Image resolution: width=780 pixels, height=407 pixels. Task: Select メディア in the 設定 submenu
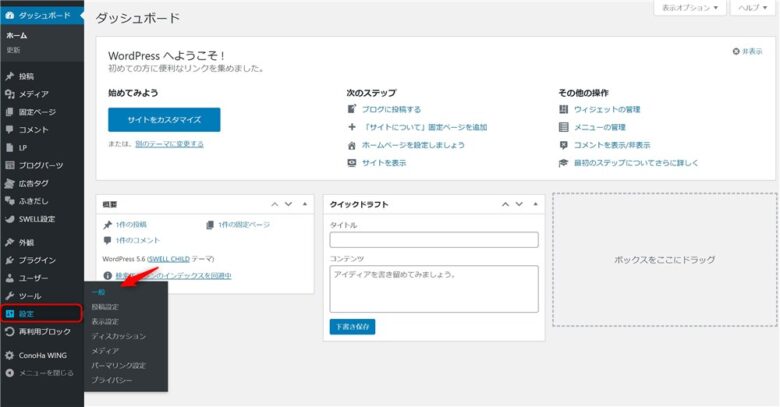105,351
